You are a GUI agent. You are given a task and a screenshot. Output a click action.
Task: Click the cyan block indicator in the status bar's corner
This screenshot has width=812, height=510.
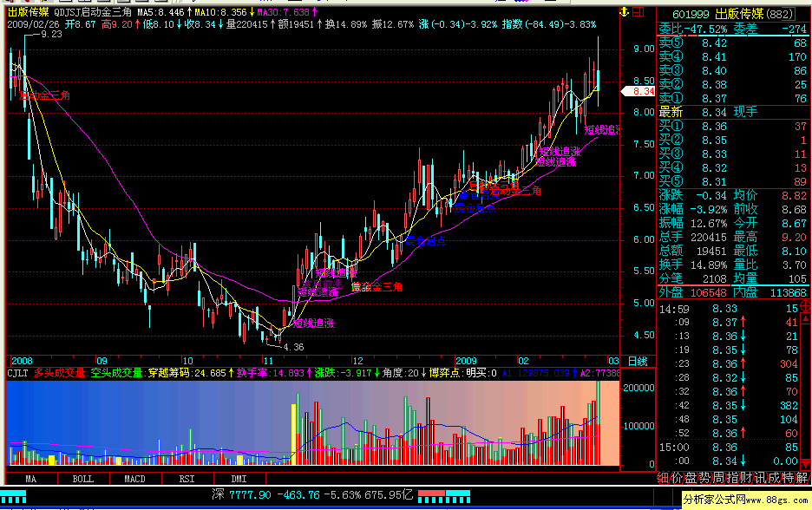pyautogui.click(x=13, y=496)
